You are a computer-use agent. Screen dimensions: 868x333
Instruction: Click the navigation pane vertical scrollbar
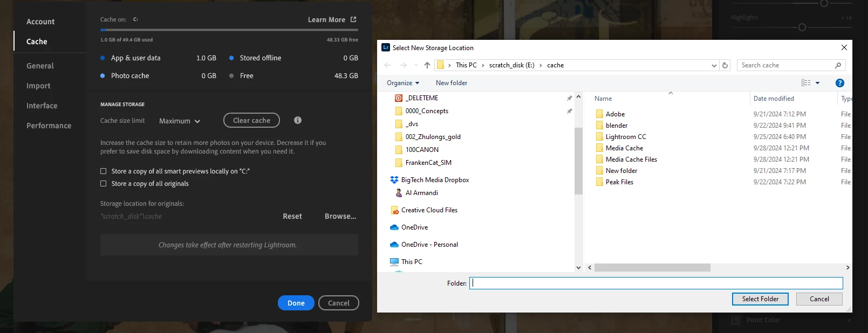pos(579,161)
